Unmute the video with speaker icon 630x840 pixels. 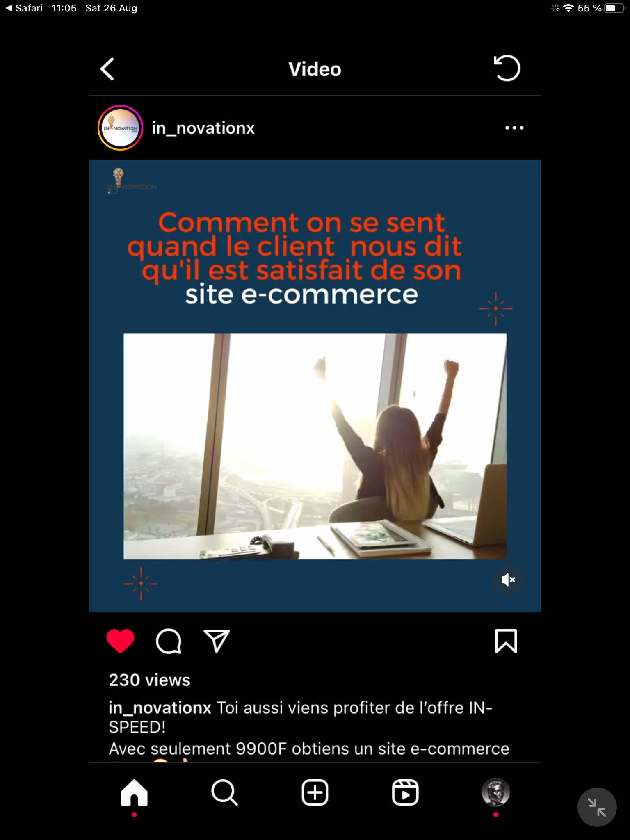[508, 580]
